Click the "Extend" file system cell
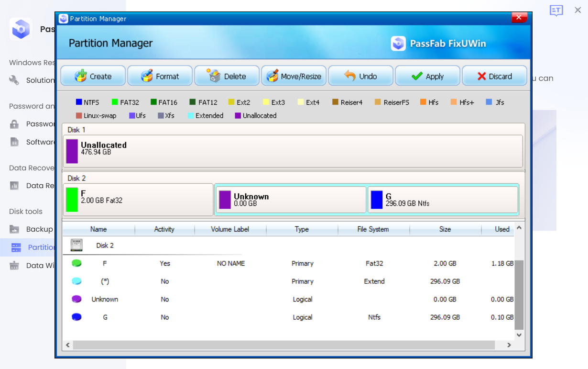 click(374, 281)
